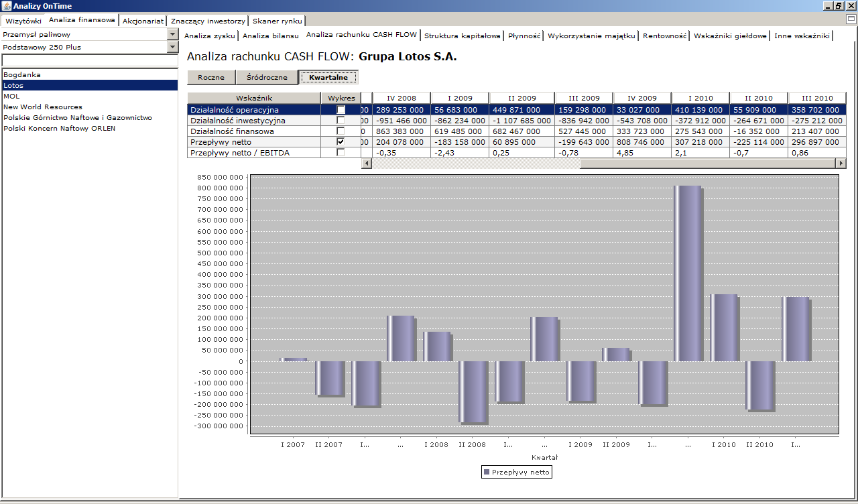Screen dimensions: 858x504
Task: Click the Wskaźnik column header
Action: tap(254, 98)
